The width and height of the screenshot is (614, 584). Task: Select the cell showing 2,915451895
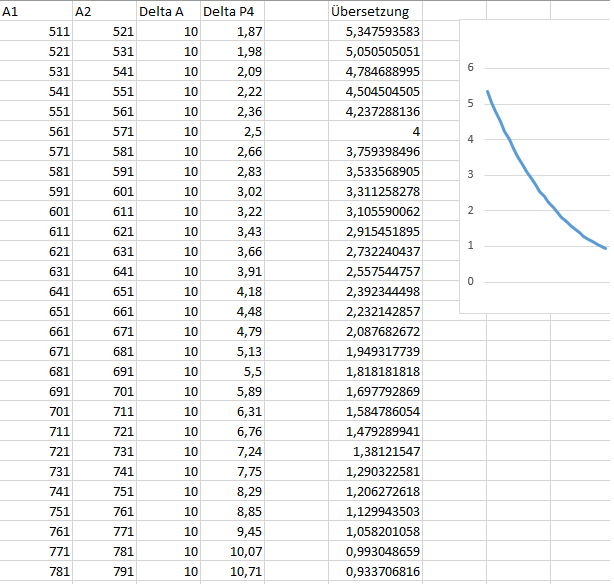pyautogui.click(x=376, y=231)
